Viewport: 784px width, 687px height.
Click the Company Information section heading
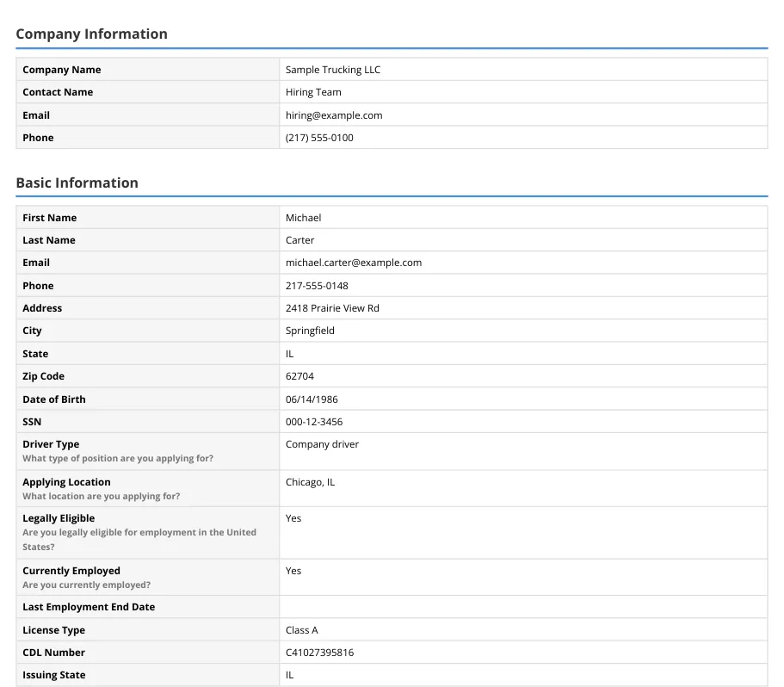pos(91,34)
